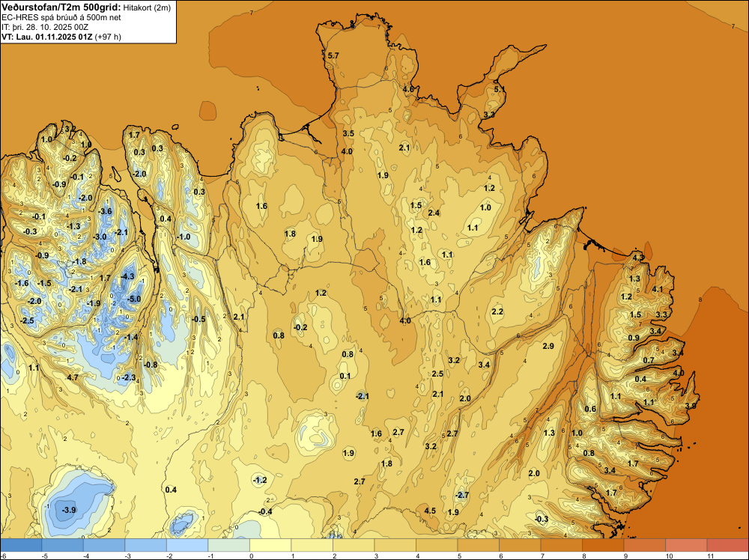The image size is (749, 560).
Task: Select the legend swatch between 4 and 5
Action: tap(437, 545)
